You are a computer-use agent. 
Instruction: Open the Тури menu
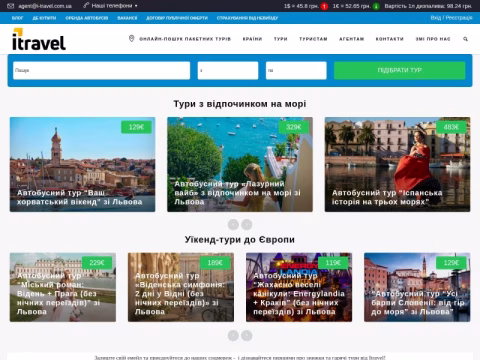[x=281, y=39]
